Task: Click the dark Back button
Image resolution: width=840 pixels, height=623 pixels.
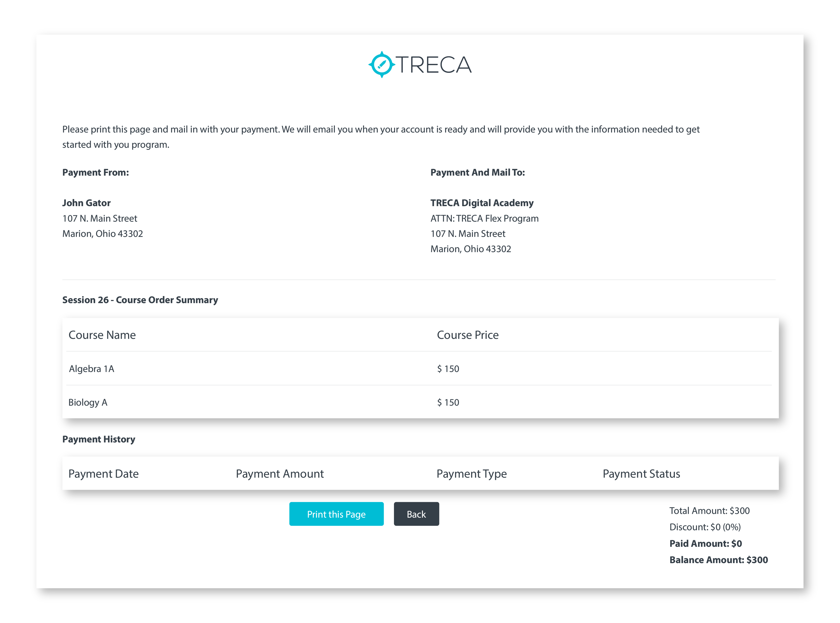Action: [416, 514]
